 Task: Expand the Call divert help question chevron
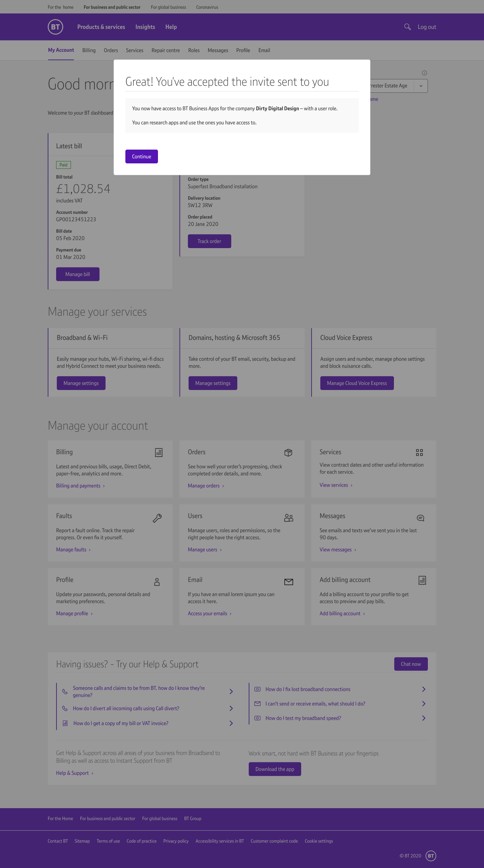231,708
